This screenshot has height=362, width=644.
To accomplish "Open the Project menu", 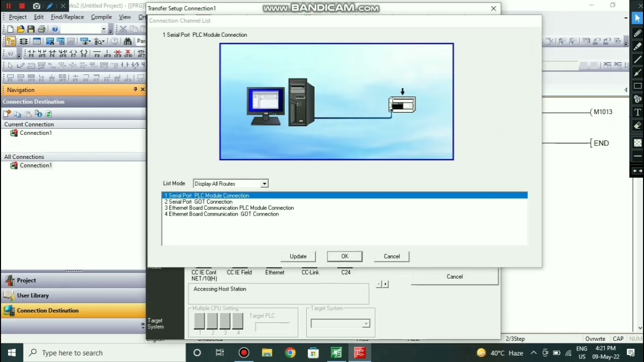I will (18, 17).
